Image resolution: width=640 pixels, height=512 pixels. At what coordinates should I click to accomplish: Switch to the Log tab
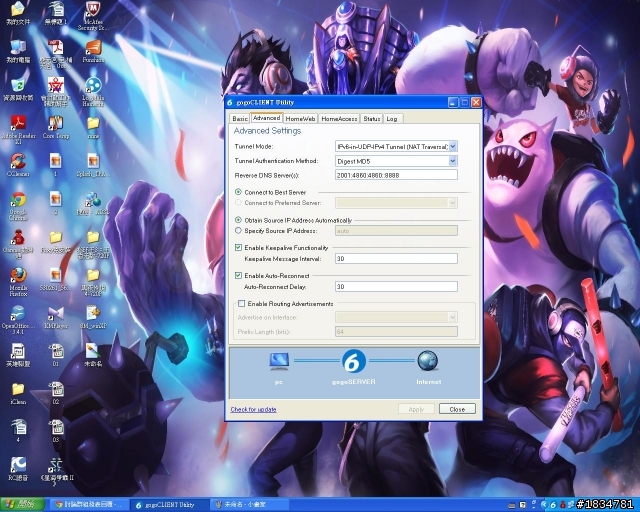coord(392,118)
